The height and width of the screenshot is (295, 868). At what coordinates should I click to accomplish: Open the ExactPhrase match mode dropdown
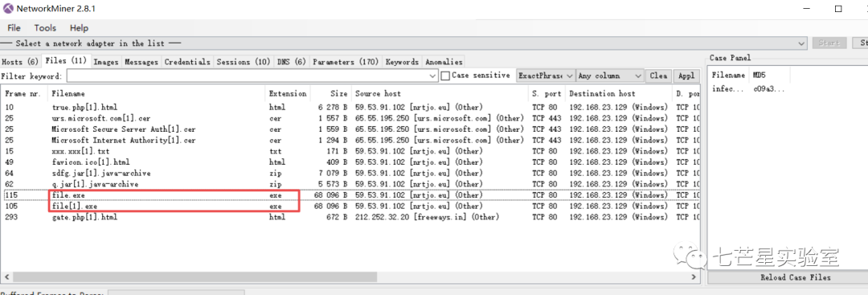click(x=545, y=76)
